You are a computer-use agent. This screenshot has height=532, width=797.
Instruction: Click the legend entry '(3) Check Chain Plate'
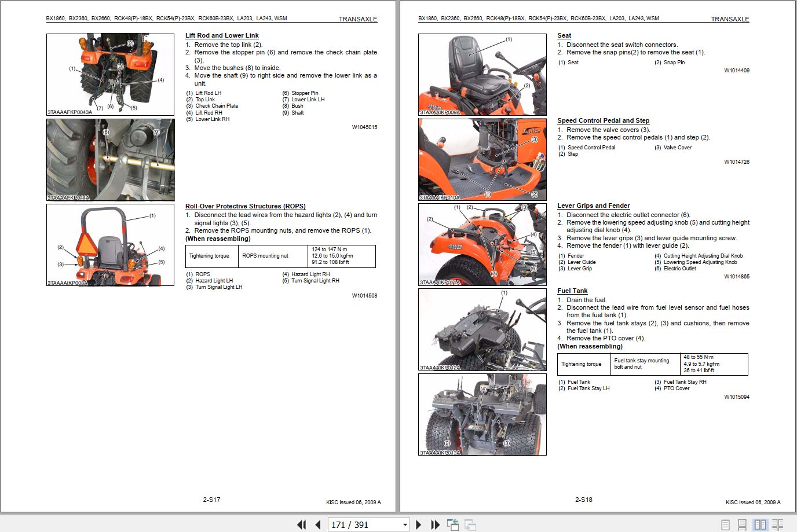[212, 106]
